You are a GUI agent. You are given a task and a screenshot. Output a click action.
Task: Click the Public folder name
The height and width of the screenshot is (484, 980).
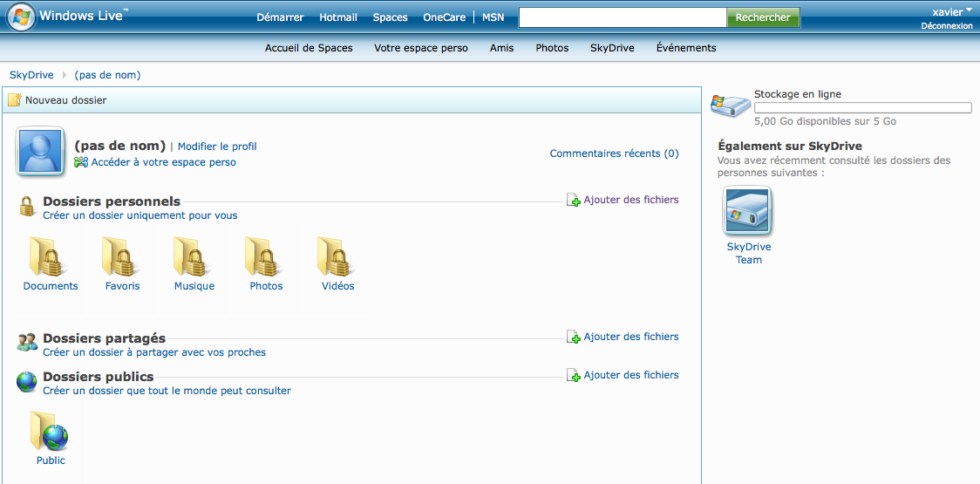click(x=51, y=460)
